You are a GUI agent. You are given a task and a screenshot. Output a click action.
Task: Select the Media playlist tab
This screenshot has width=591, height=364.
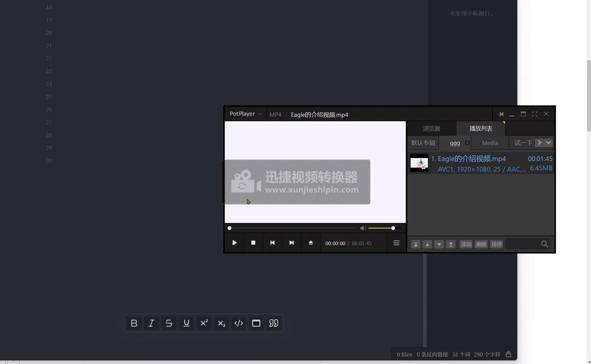(490, 143)
